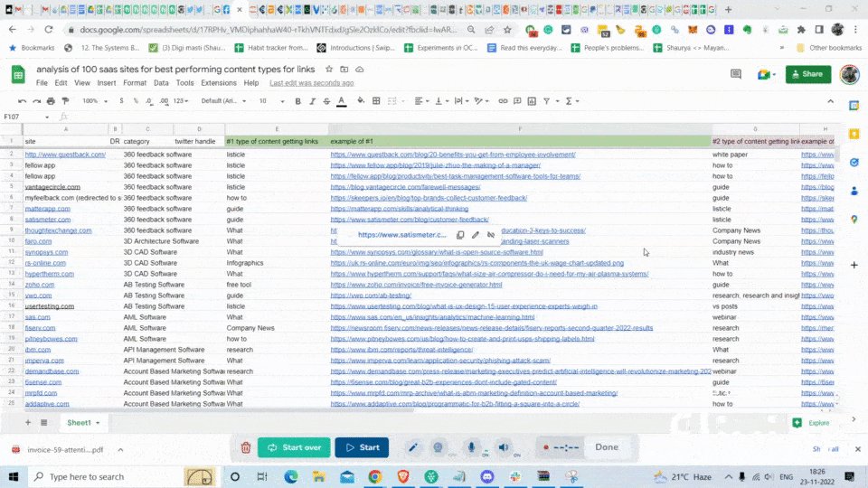Undo the last edit in Sheets

pyautogui.click(x=22, y=101)
